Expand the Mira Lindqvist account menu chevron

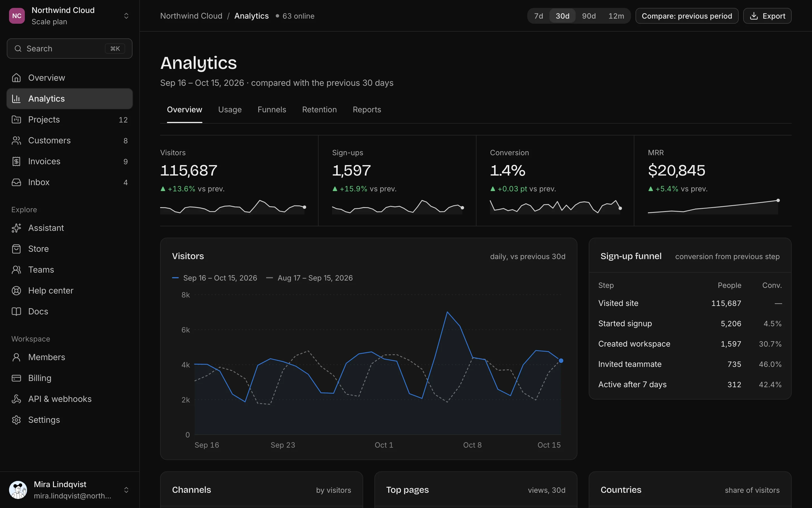click(x=126, y=490)
